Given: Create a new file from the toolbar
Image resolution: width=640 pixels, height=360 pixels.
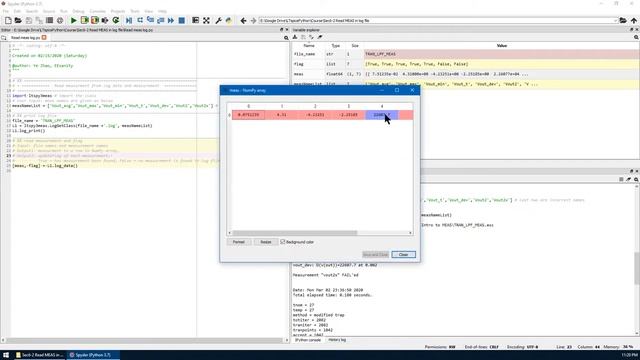Looking at the screenshot, I should 8,20.
